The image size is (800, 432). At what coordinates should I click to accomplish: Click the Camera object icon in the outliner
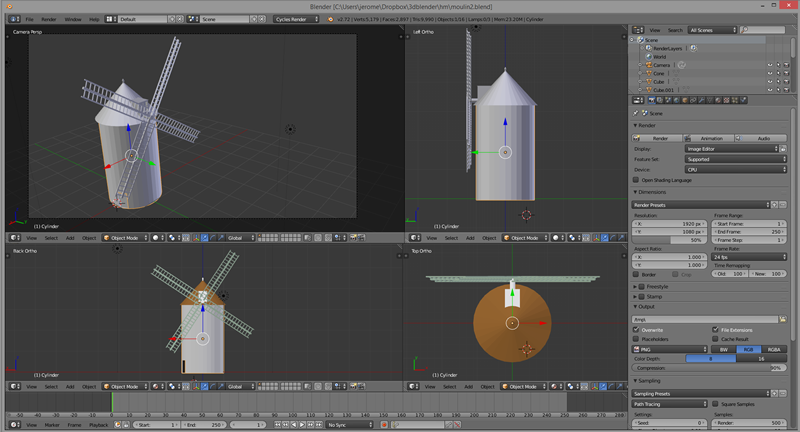[x=647, y=65]
